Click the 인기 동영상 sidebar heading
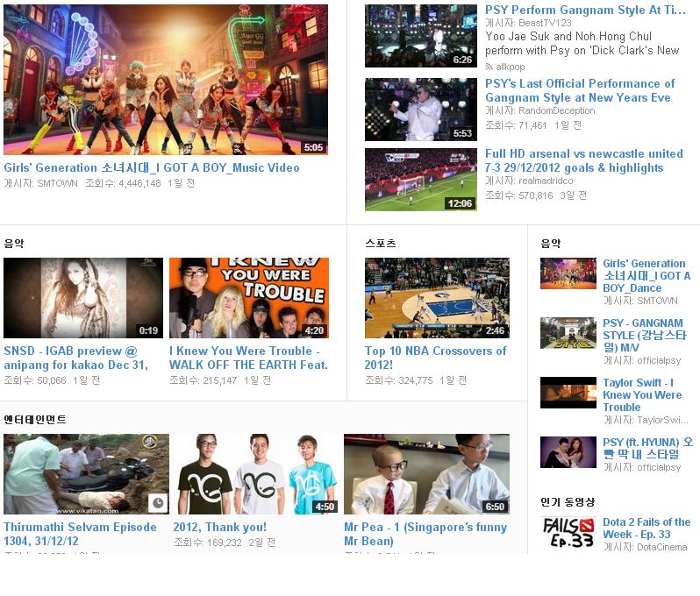 (x=568, y=502)
